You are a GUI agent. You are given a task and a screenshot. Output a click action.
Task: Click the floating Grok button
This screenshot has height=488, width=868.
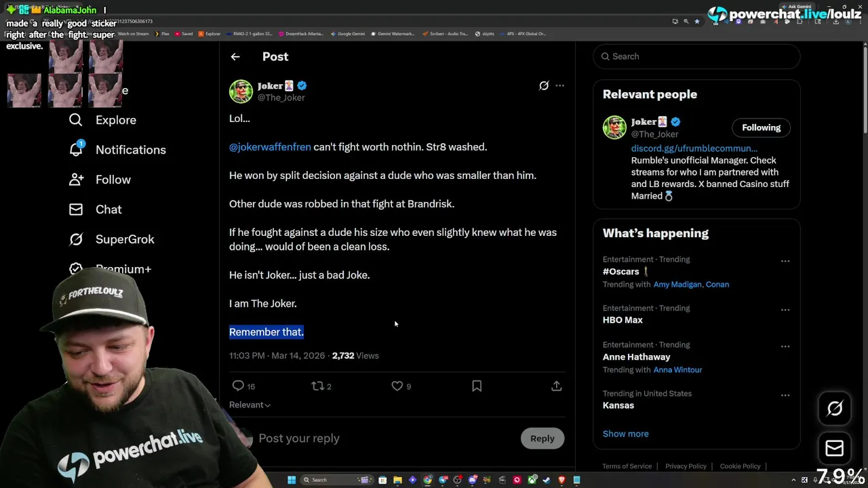(x=835, y=408)
